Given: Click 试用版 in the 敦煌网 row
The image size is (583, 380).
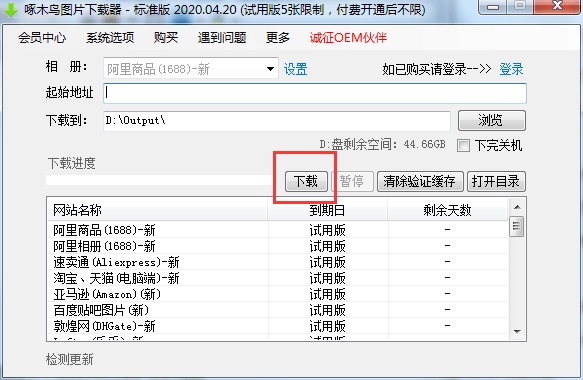Looking at the screenshot, I should pos(327,326).
